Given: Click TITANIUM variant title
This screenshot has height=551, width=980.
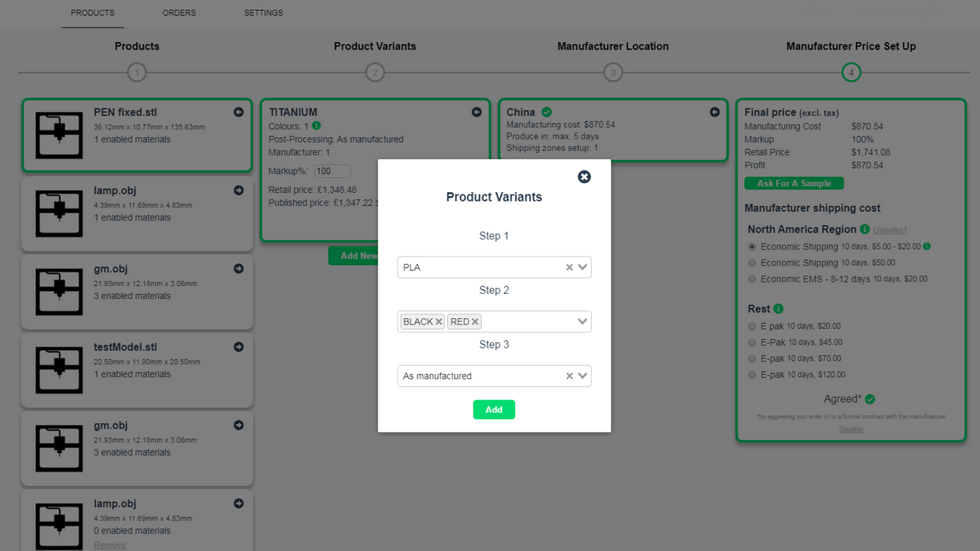Looking at the screenshot, I should pos(293,112).
